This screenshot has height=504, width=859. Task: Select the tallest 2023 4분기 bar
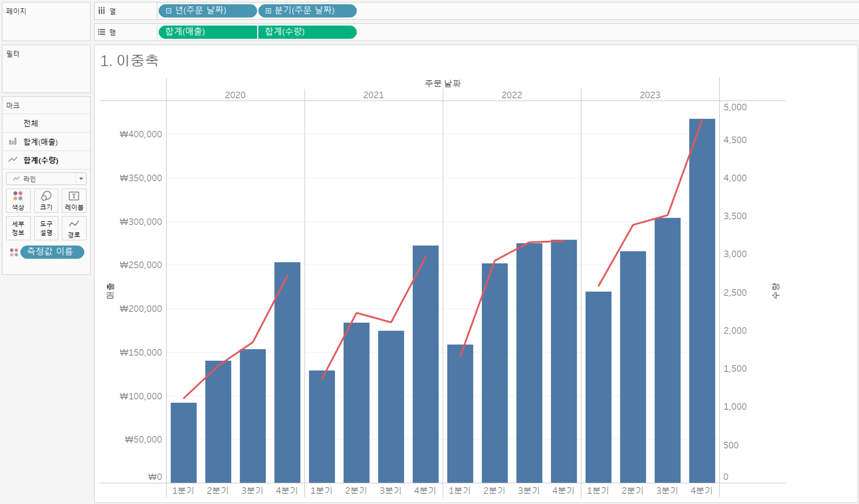click(x=702, y=301)
